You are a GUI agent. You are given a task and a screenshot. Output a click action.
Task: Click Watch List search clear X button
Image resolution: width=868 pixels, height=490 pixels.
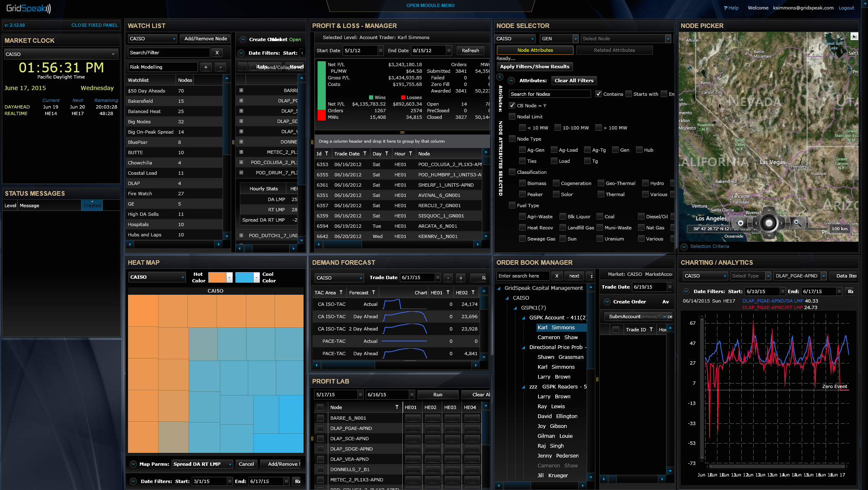217,53
